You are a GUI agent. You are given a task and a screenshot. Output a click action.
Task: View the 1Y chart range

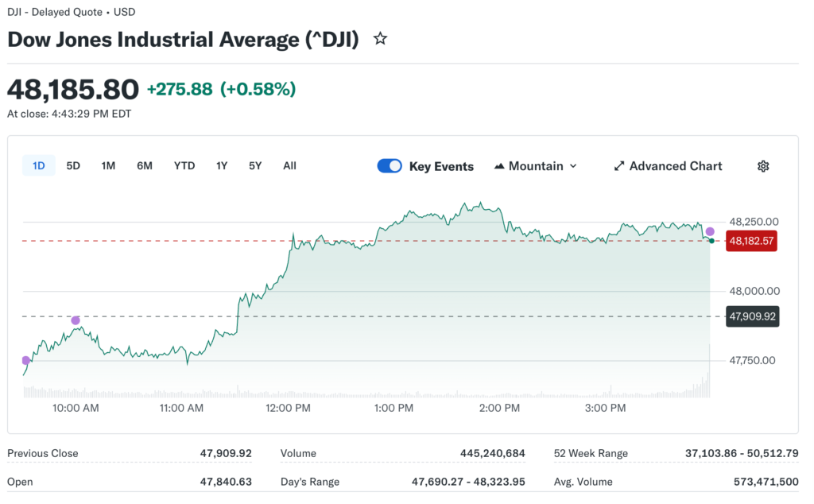coord(222,166)
